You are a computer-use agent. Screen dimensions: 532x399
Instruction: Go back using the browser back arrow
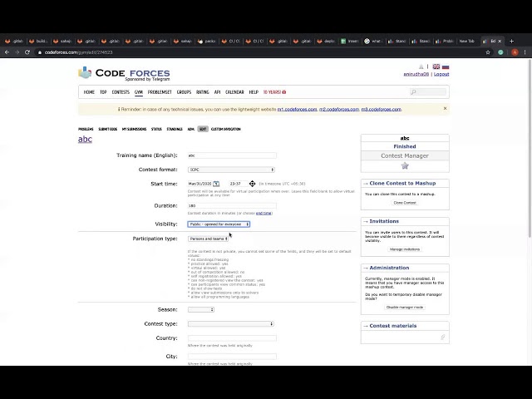click(x=7, y=52)
